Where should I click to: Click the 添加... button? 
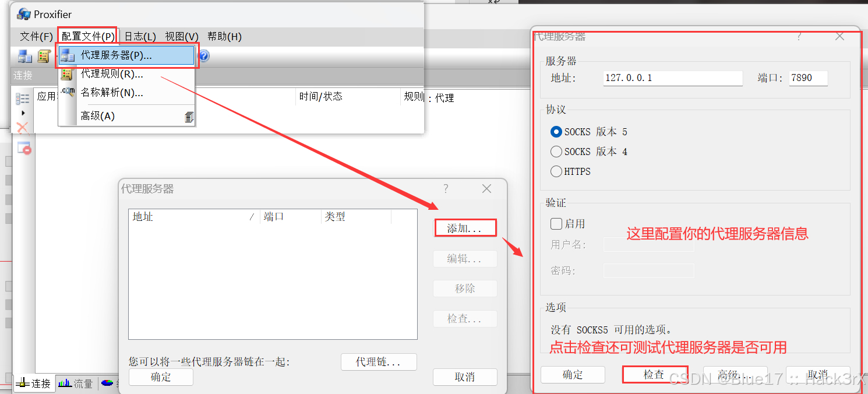click(465, 228)
